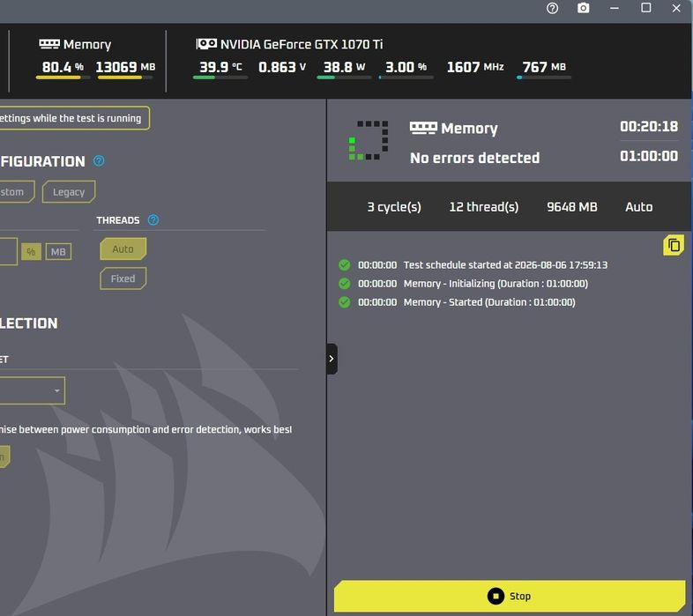Viewport: 693px width, 616px height.
Task: Click the 'Memory - Initializing' log entry
Action: pos(496,283)
